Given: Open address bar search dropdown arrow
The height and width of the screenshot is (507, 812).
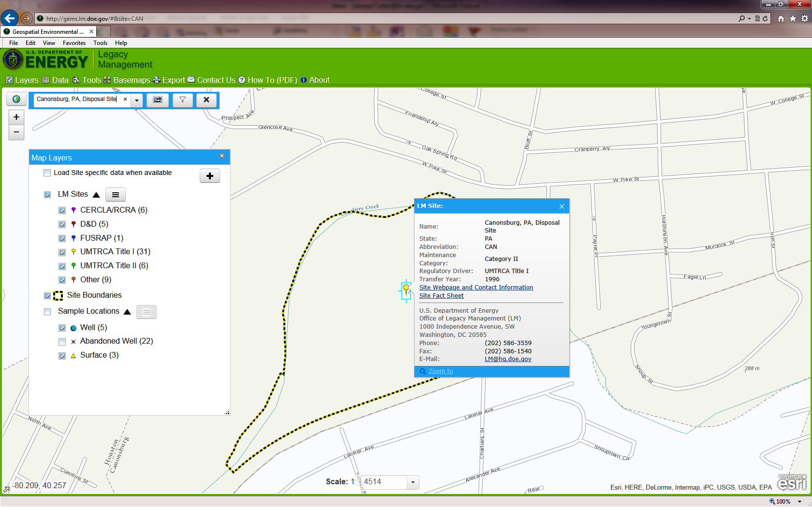Looking at the screenshot, I should [749, 18].
